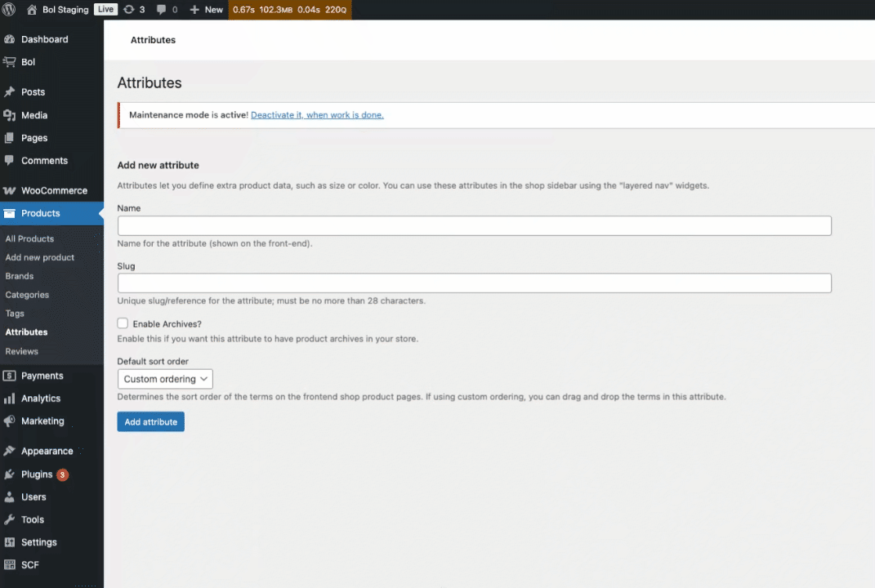Open the Tools menu

click(x=33, y=519)
